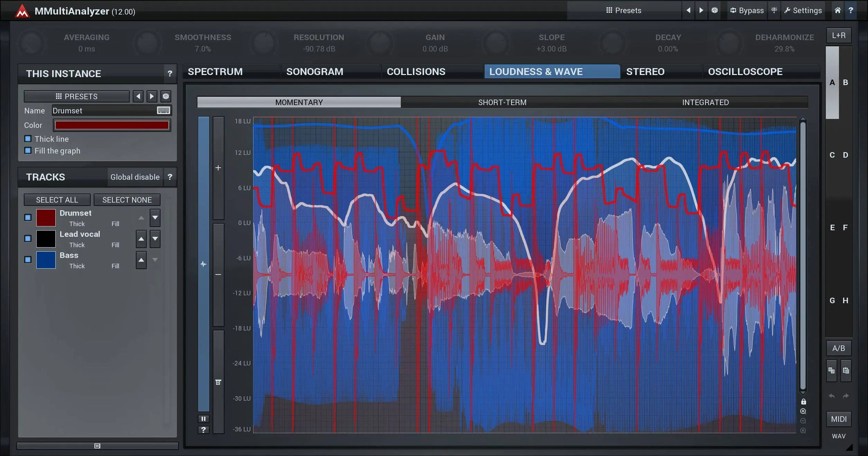Click the MeldaProduction logo

[22, 11]
